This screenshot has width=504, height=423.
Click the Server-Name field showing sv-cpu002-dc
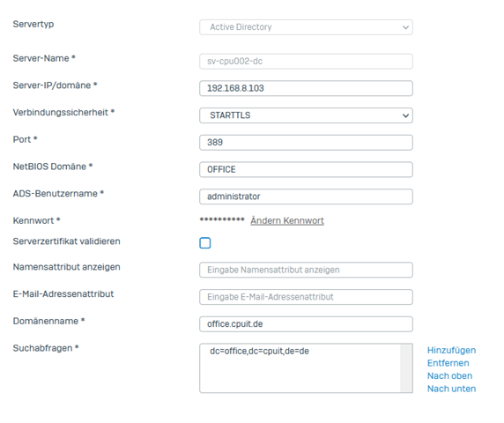point(306,62)
